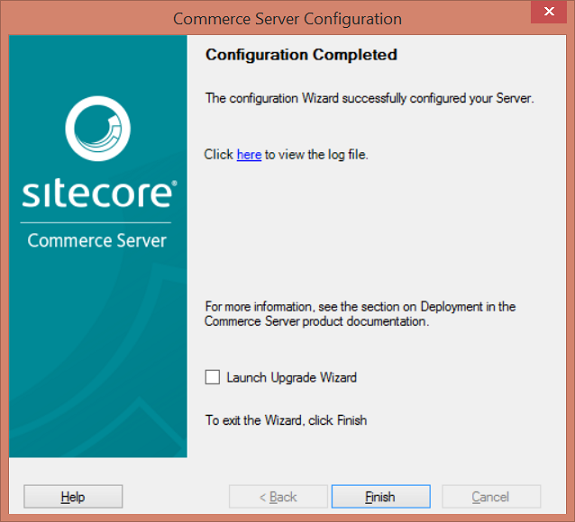Image resolution: width=575 pixels, height=522 pixels.
Task: Click the 'Commerce Server' sidebar label
Action: coord(97,241)
